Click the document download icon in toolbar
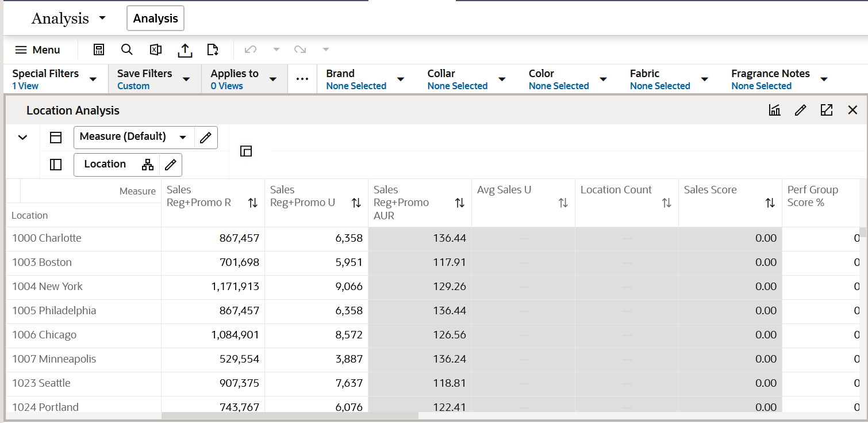Viewport: 868px width, 423px height. coord(213,49)
